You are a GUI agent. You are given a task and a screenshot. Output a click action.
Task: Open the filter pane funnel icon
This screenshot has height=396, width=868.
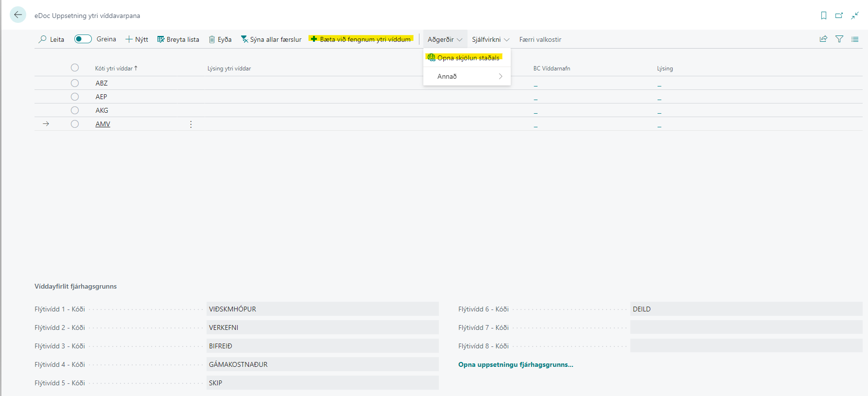(839, 39)
